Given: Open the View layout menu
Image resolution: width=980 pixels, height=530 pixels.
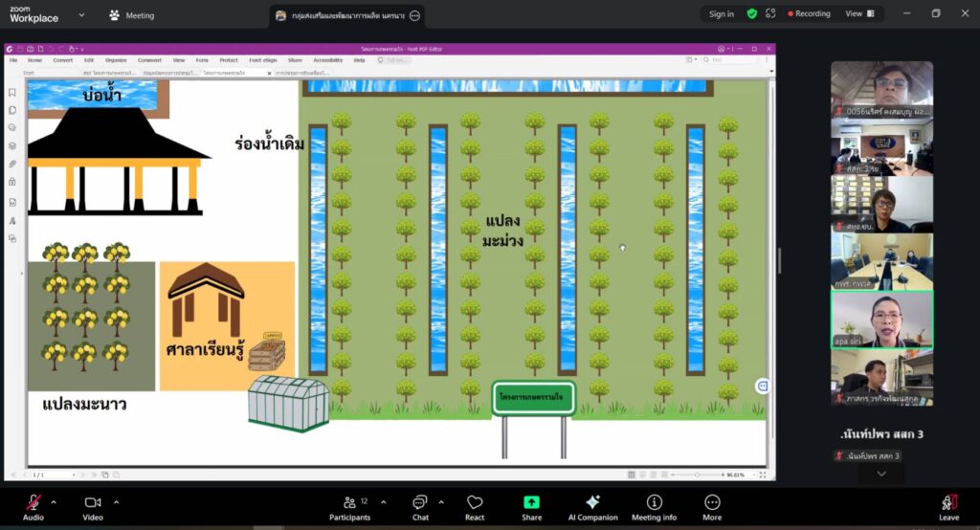Looking at the screenshot, I should pyautogui.click(x=859, y=14).
